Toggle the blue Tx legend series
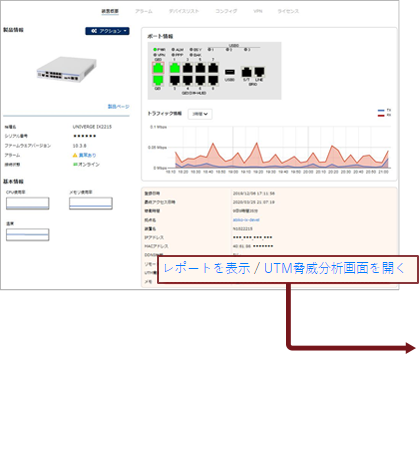The width and height of the screenshot is (420, 475). pos(384,110)
